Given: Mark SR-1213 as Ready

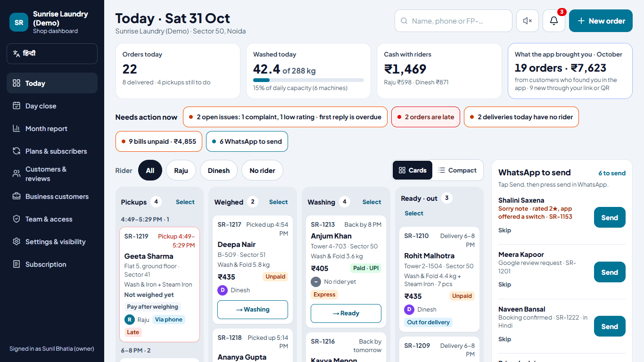Looking at the screenshot, I should [x=346, y=313].
